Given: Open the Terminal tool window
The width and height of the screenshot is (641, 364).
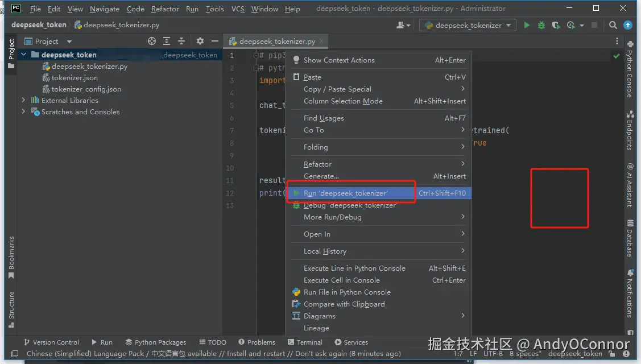Looking at the screenshot, I should point(305,342).
